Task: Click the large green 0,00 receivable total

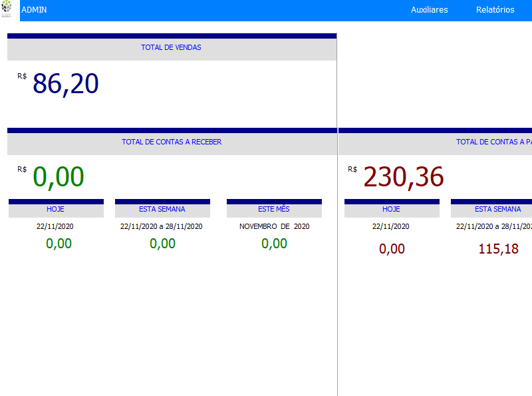Action: click(x=59, y=178)
